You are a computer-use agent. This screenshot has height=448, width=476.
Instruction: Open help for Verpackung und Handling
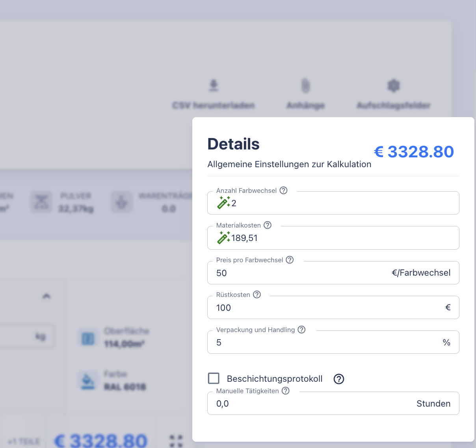(301, 330)
